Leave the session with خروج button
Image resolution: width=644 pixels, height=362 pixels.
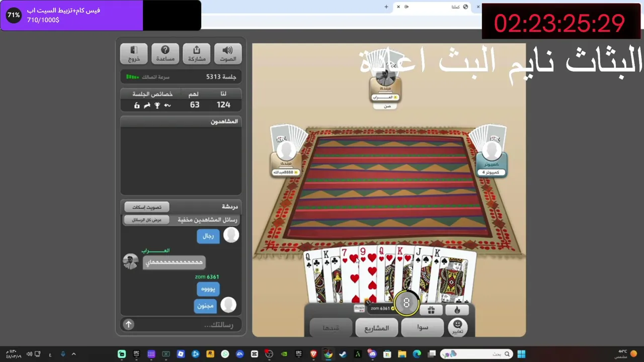[134, 53]
